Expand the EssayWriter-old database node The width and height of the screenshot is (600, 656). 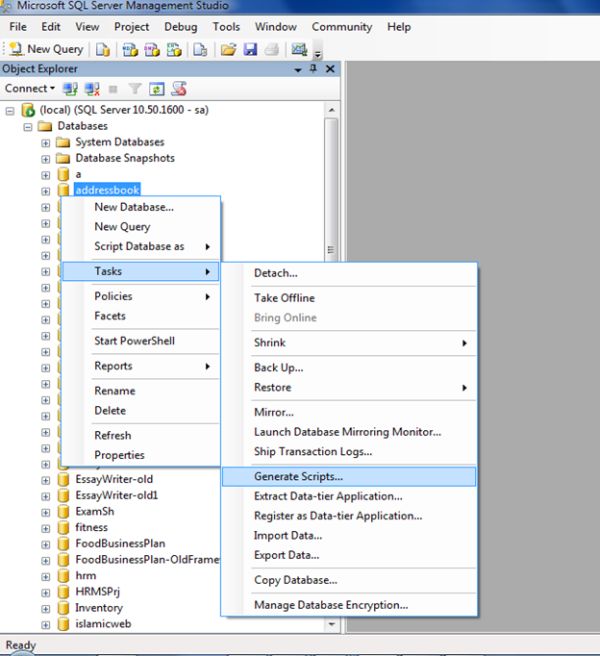point(46,480)
